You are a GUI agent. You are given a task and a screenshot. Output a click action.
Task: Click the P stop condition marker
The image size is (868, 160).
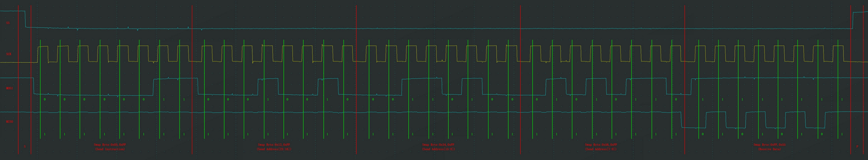[x=857, y=147]
